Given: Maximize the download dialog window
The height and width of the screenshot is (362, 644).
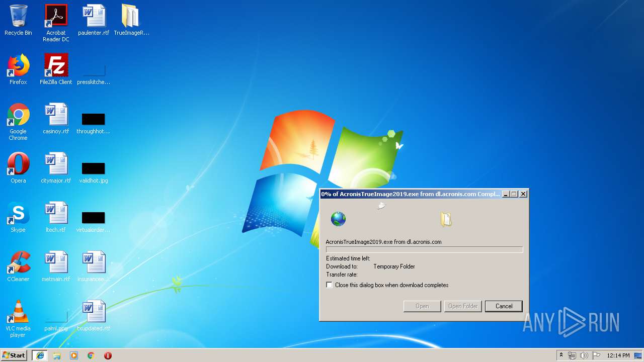Looking at the screenshot, I should tap(514, 194).
